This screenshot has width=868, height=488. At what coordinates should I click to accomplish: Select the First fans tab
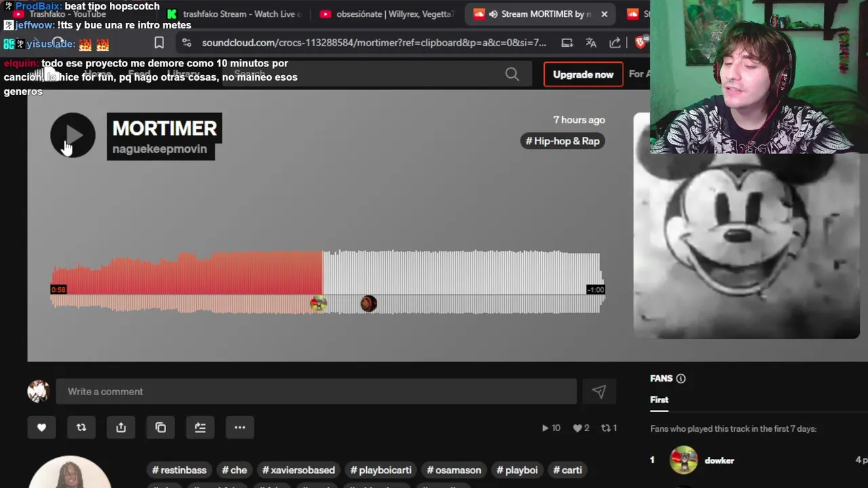[x=659, y=400]
